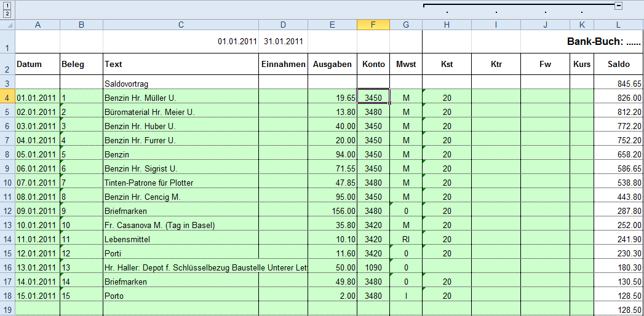Select the Ausgaben amount 156.00

pos(332,211)
